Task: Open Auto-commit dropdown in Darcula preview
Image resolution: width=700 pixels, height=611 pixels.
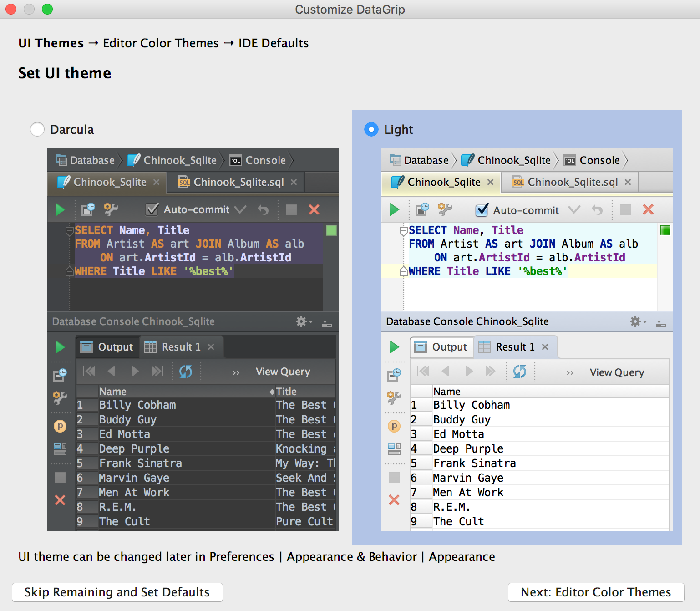Action: point(240,209)
